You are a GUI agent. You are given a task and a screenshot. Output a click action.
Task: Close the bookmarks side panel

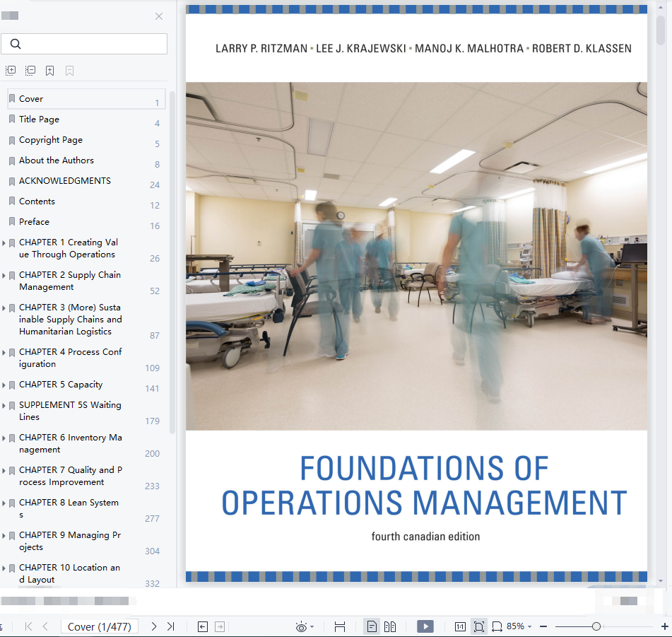click(x=159, y=16)
